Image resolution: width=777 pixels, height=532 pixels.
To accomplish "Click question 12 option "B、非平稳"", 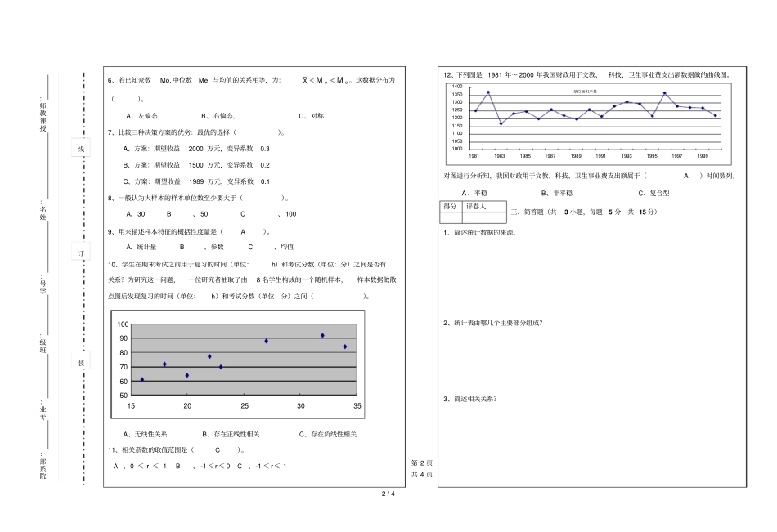I will [556, 193].
